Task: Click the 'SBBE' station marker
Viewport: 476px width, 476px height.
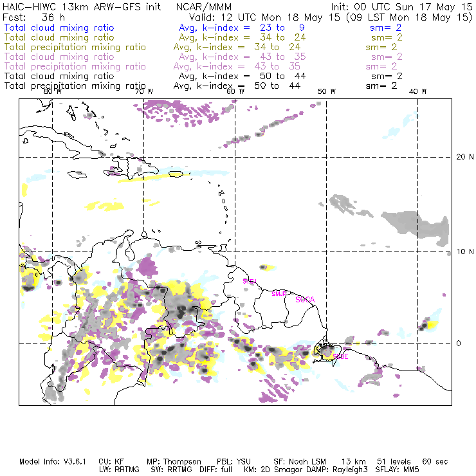Action: tap(340, 356)
